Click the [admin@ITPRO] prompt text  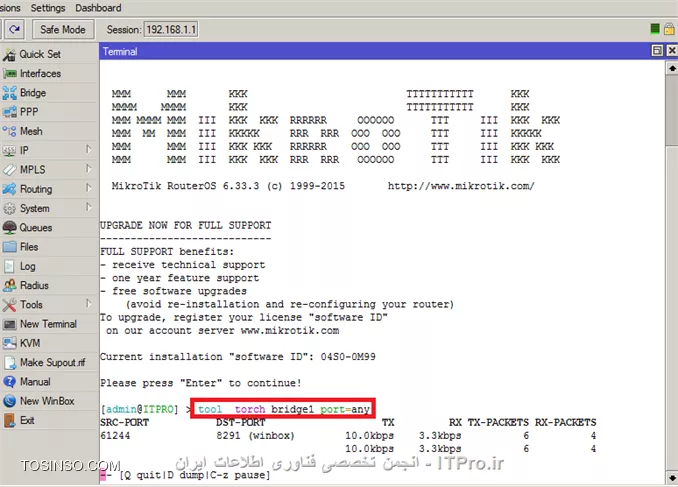tap(139, 409)
